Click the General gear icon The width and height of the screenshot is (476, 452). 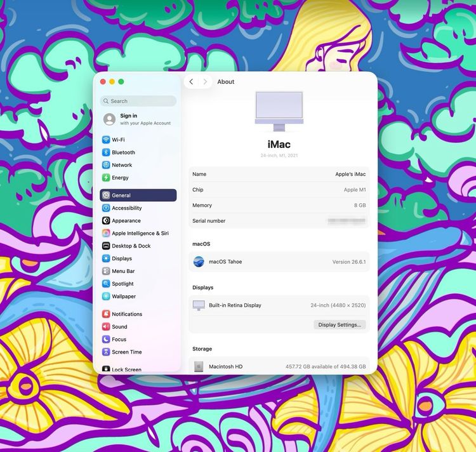105,195
